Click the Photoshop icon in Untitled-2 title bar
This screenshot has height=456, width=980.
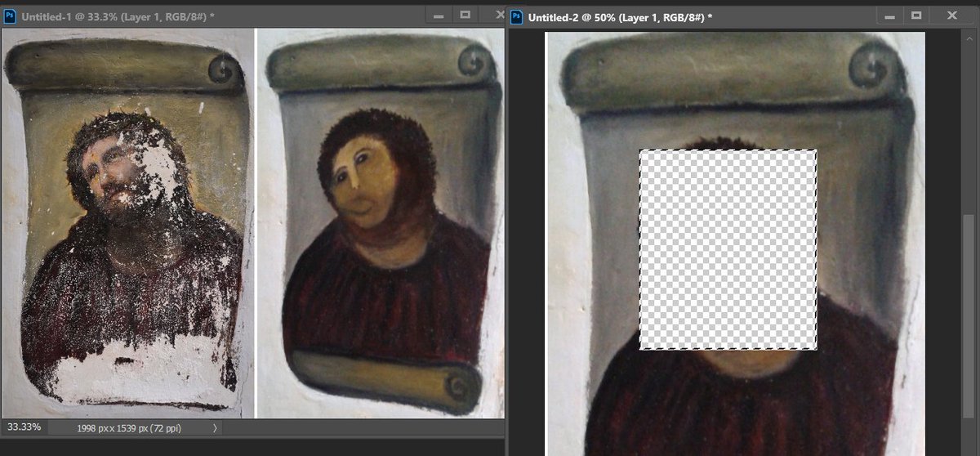516,16
